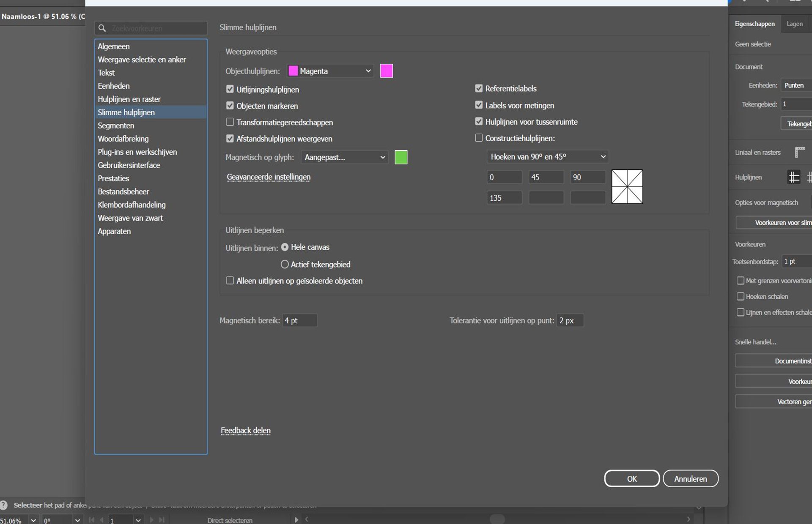Viewport: 812px width, 524px height.
Task: Click the green glyph snapping color swatch
Action: (401, 157)
